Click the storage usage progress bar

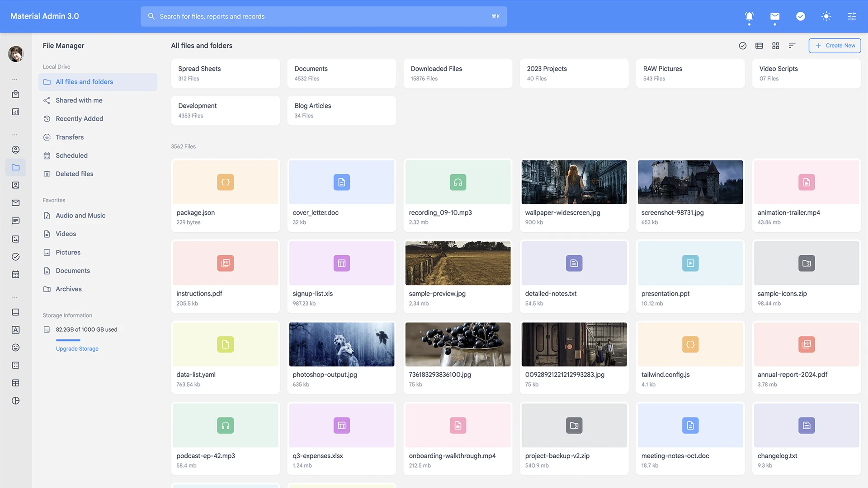[68, 340]
